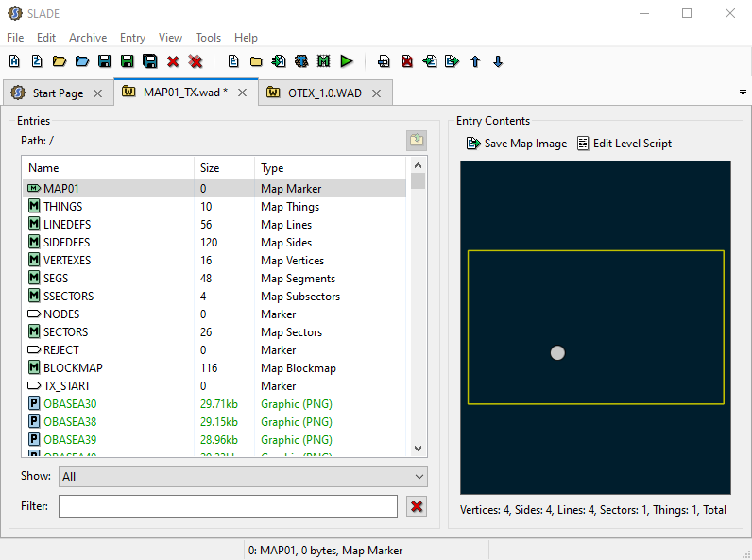
Task: Click the New Directory folder icon
Action: pos(256,61)
